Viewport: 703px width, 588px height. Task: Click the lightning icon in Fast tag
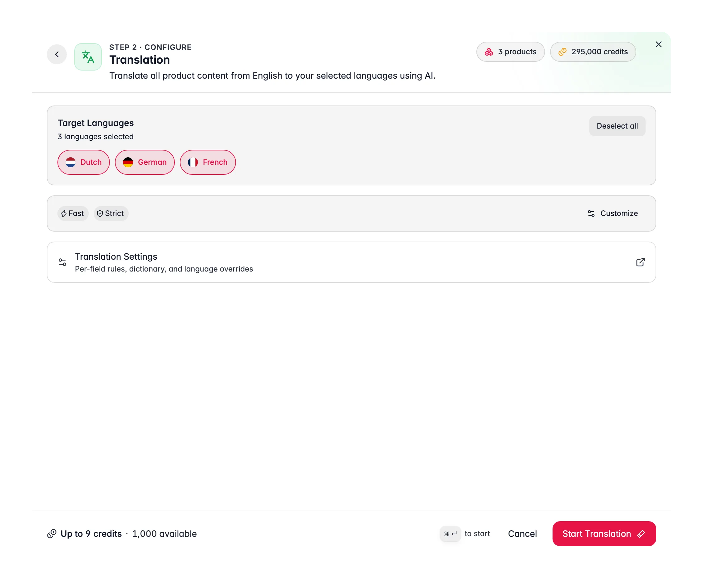(x=64, y=213)
